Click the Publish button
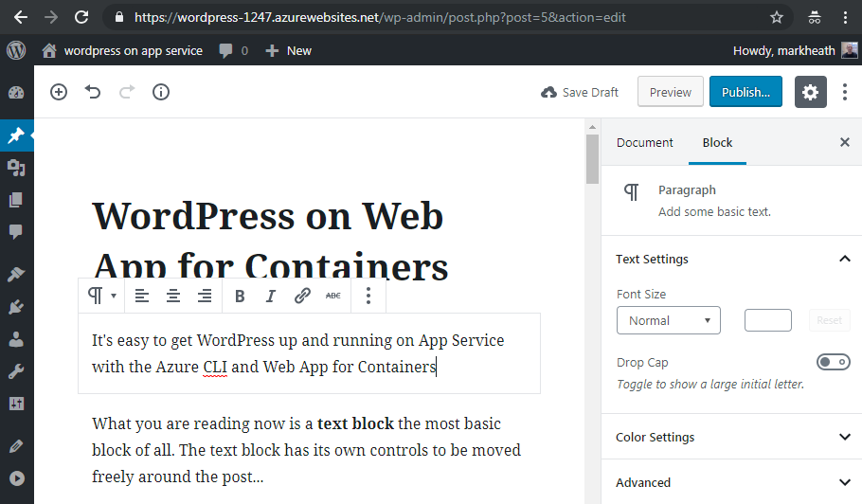The height and width of the screenshot is (504, 862). [745, 92]
